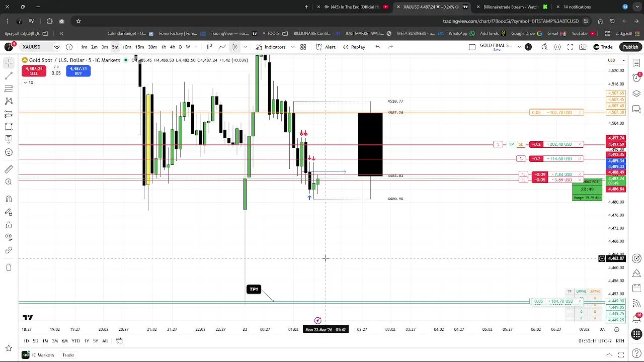This screenshot has width=644, height=362.
Task: Select the layout setup square icon
Action: (472, 47)
